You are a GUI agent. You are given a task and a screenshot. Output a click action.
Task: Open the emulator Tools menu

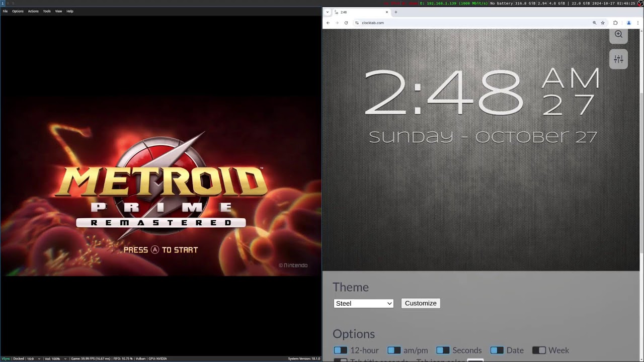[x=47, y=11]
